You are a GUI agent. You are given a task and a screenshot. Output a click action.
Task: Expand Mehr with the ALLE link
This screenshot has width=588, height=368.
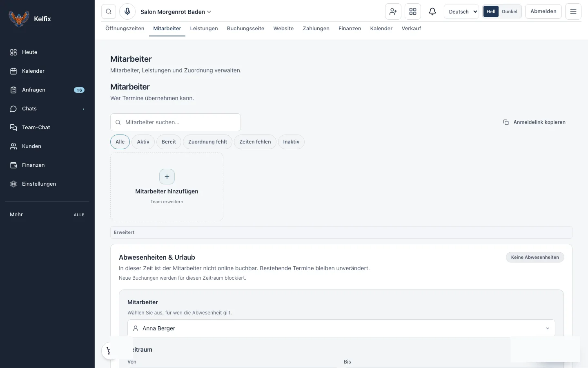79,215
